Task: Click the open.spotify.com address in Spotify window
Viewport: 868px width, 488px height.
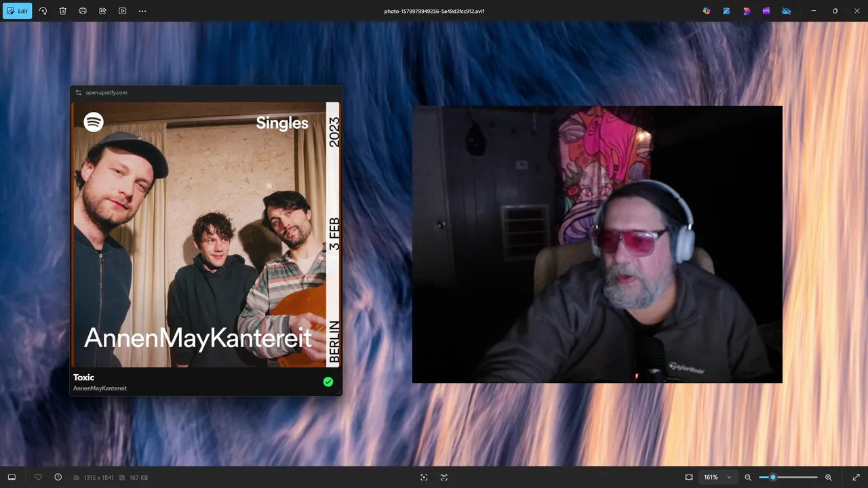Action: tap(106, 92)
